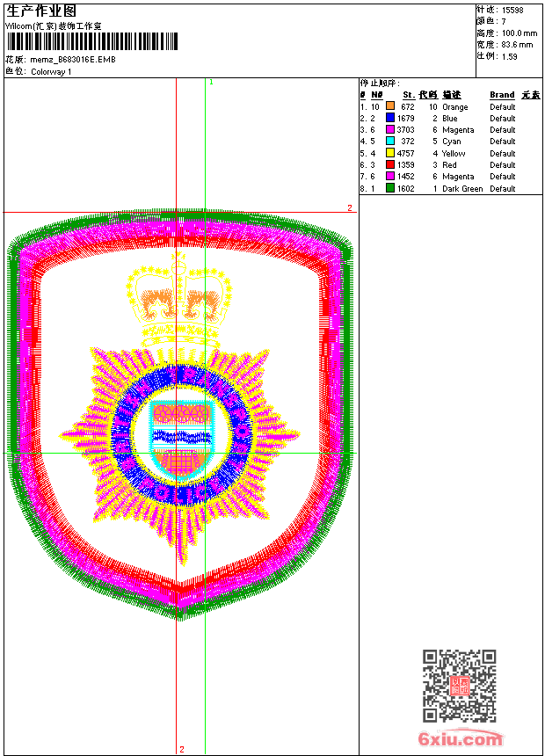
Task: Click the stitch count '672' in Orange row
Action: point(408,106)
